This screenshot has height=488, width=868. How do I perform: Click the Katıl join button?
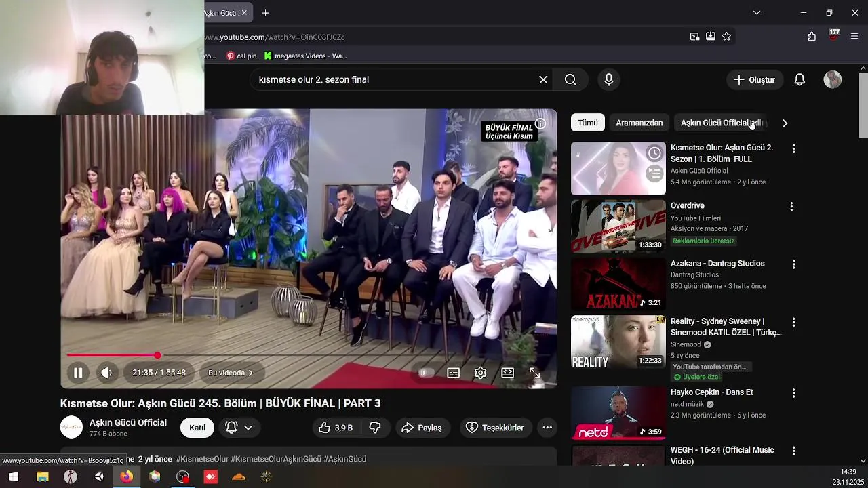(197, 428)
